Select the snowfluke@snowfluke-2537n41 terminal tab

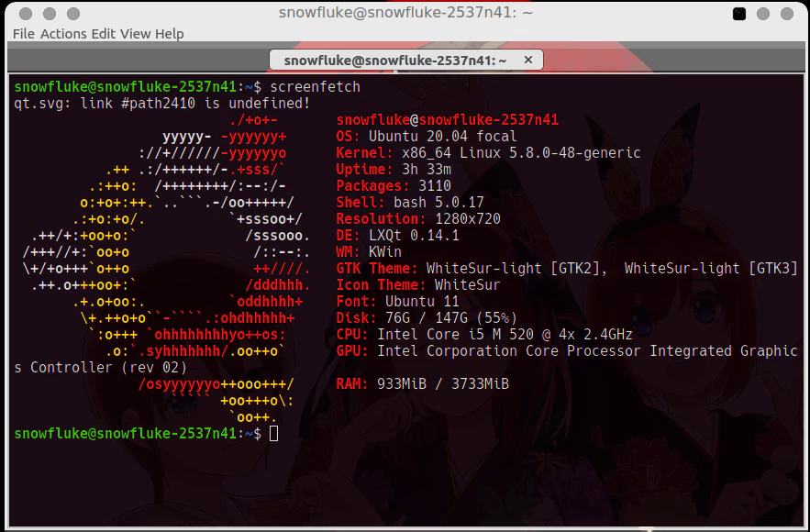(406, 60)
